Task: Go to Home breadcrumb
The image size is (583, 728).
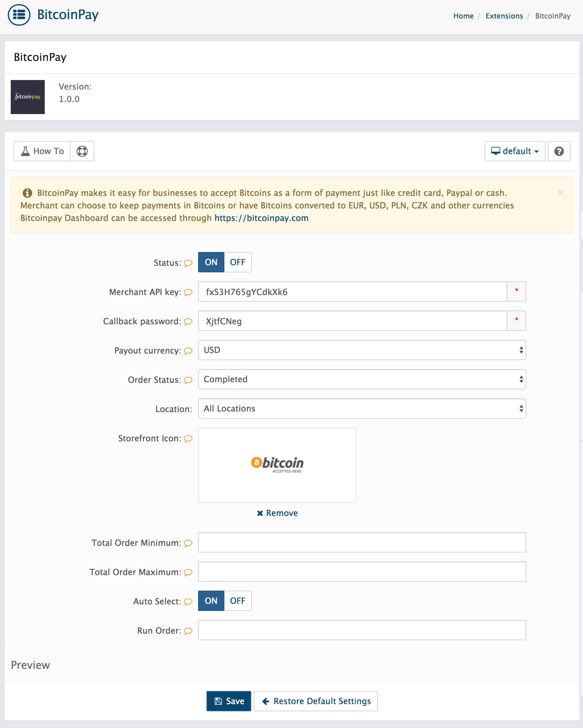Action: click(463, 16)
